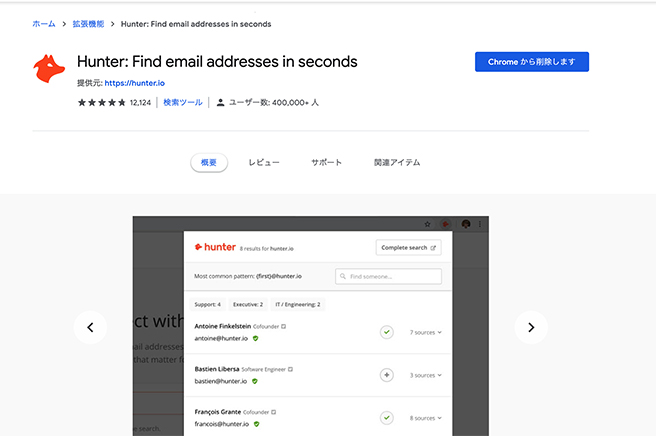Viewport: 656px width, 436px height.
Task: Open 検索ツール category link
Action: pyautogui.click(x=183, y=103)
